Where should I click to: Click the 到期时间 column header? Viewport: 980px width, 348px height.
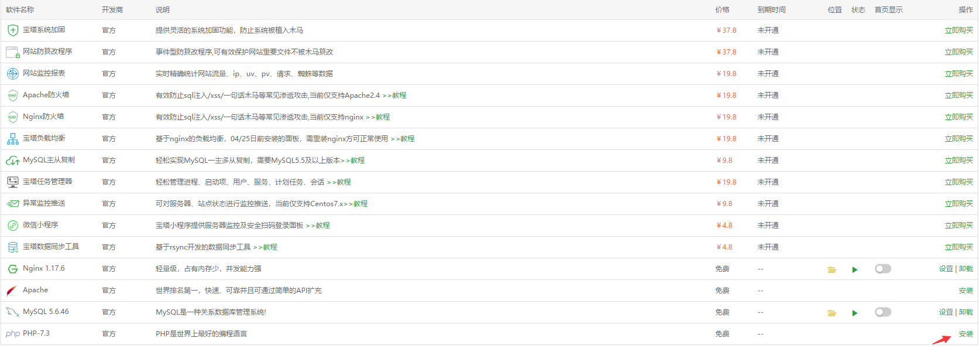pyautogui.click(x=772, y=10)
